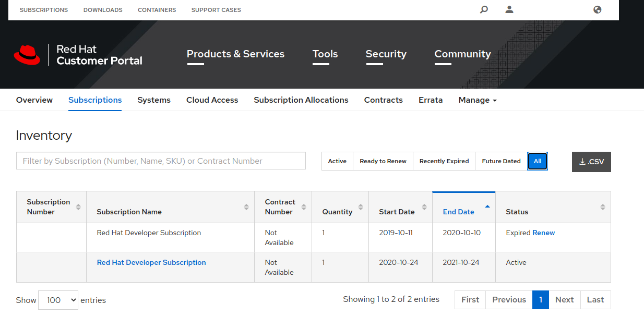Viewport: 644px width, 316px height.
Task: Switch to the Contracts tab
Action: tap(384, 100)
